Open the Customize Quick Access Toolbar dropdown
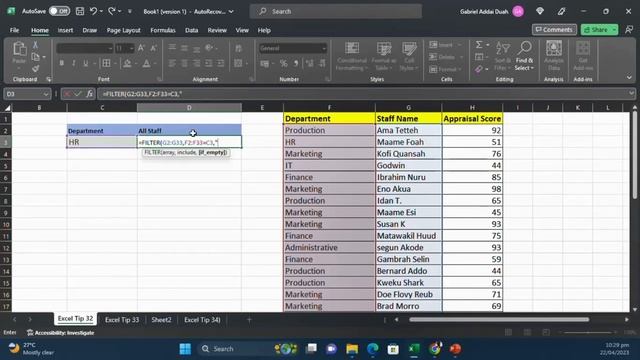 pyautogui.click(x=130, y=11)
